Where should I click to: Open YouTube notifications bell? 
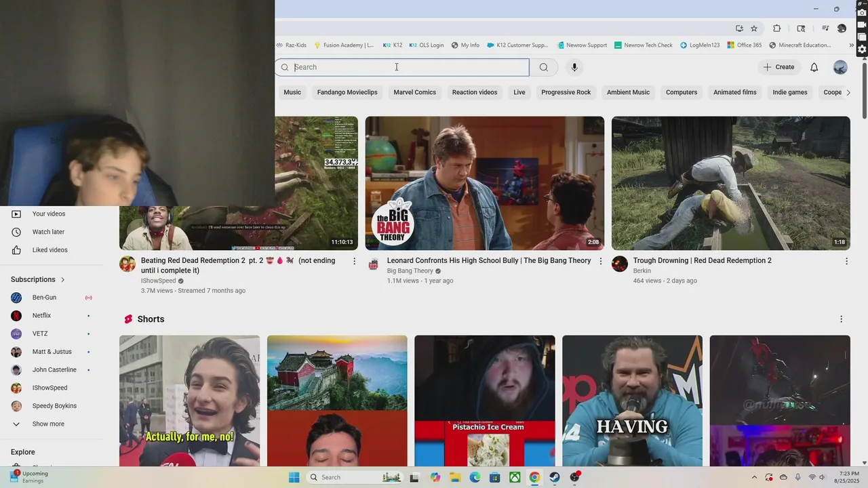[814, 67]
